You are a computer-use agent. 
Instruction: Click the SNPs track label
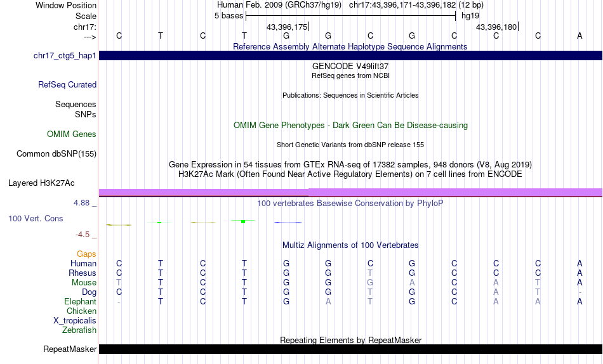(86, 115)
